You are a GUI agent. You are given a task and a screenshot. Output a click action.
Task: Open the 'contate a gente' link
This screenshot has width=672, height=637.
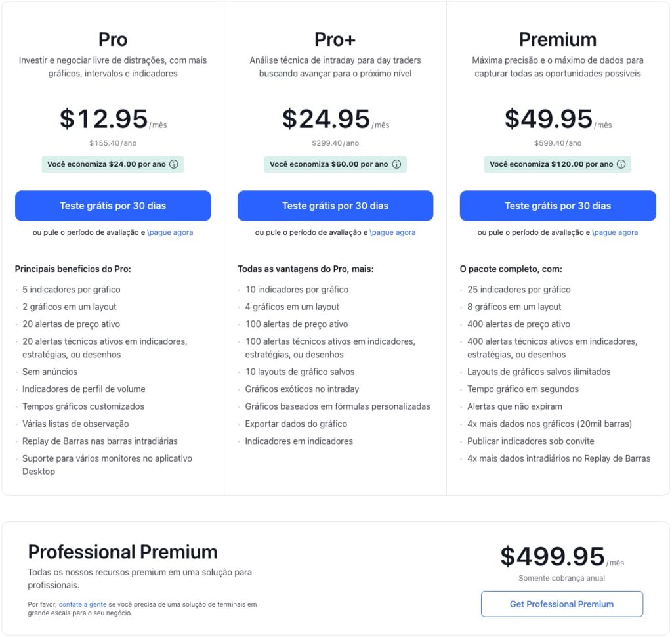pyautogui.click(x=82, y=604)
